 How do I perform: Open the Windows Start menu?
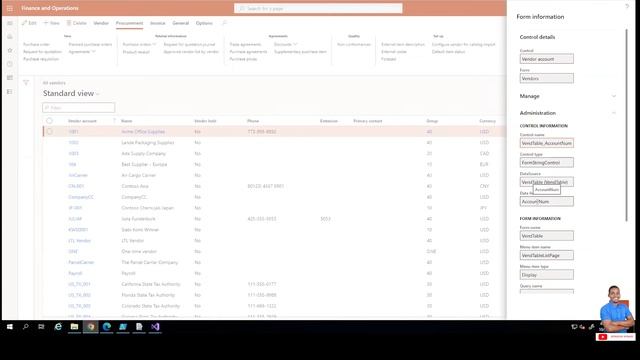coord(10,327)
